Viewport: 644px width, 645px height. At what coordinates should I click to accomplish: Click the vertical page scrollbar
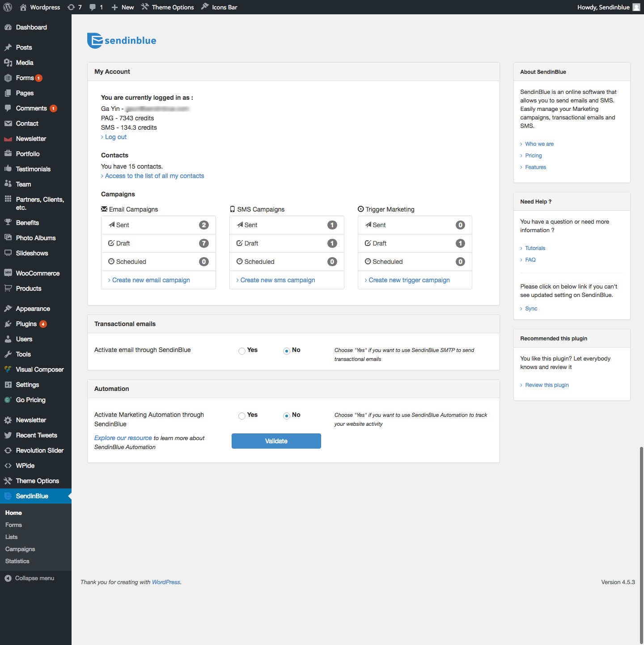(641, 545)
